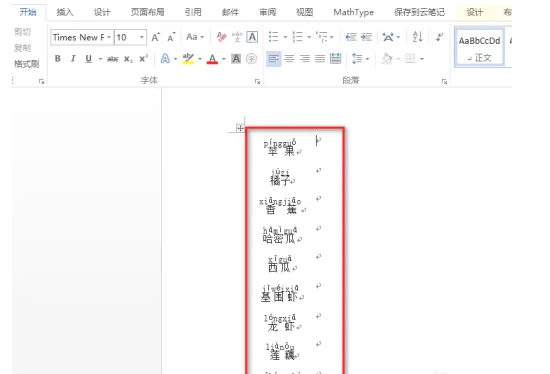This screenshot has height=374, width=550.
Task: Click the table move handle
Action: (240, 128)
